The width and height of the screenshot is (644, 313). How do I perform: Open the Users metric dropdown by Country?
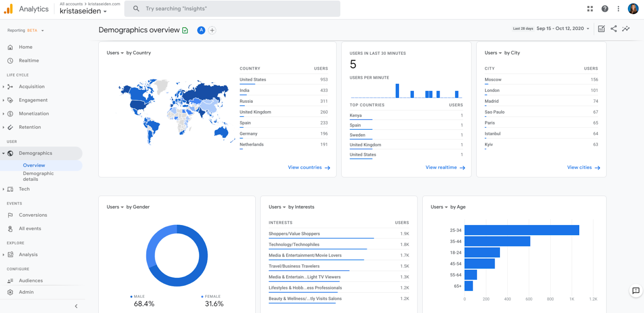coord(115,53)
